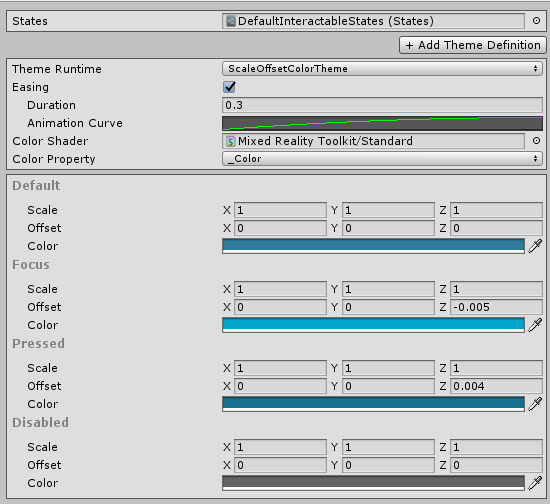This screenshot has height=504, width=550.
Task: Edit Pressed Scale Z field
Action: point(496,368)
